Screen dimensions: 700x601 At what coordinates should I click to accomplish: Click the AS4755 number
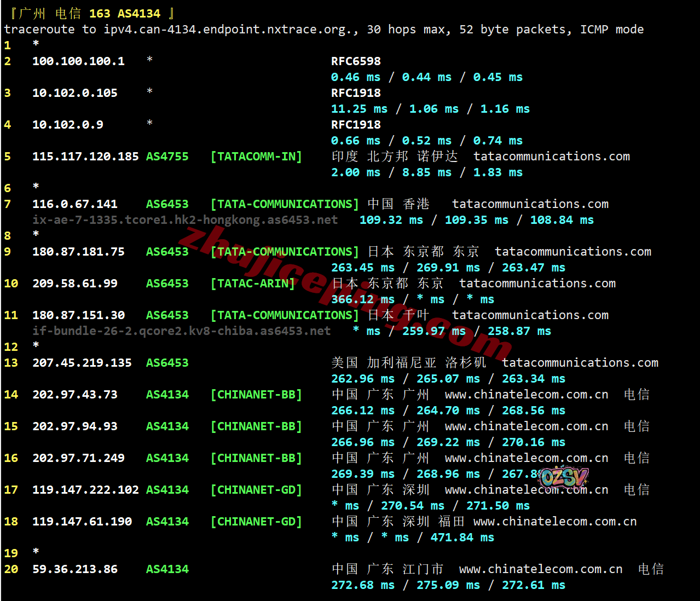point(167,157)
